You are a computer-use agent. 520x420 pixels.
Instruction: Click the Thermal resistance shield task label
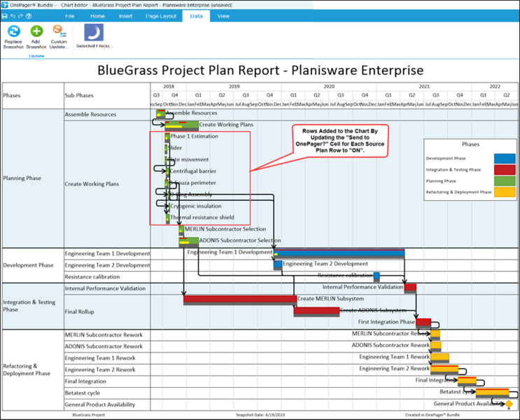[202, 218]
